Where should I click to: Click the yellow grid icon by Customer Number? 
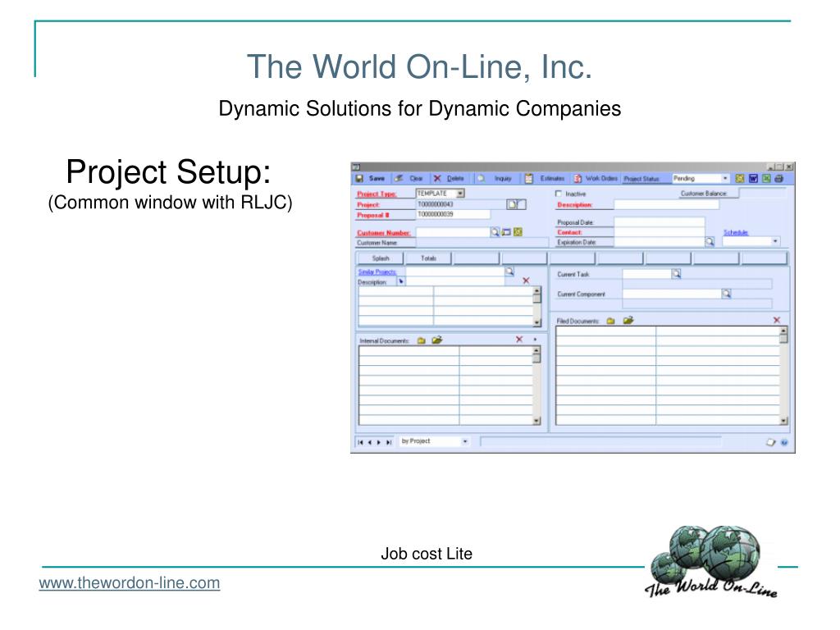tap(518, 232)
